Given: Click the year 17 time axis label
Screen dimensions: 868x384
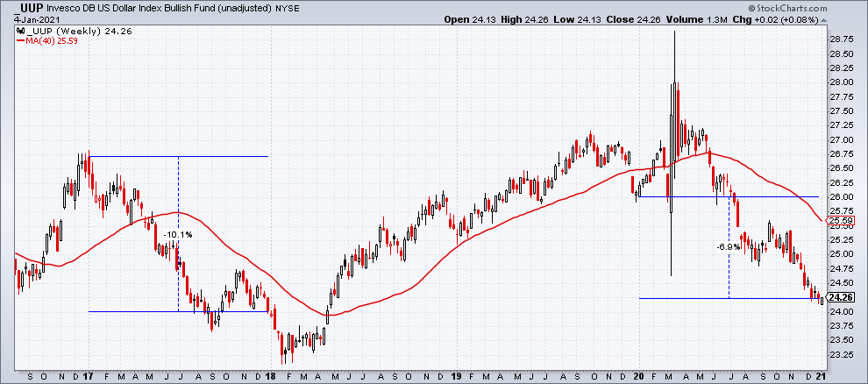Looking at the screenshot, I should pos(88,376).
